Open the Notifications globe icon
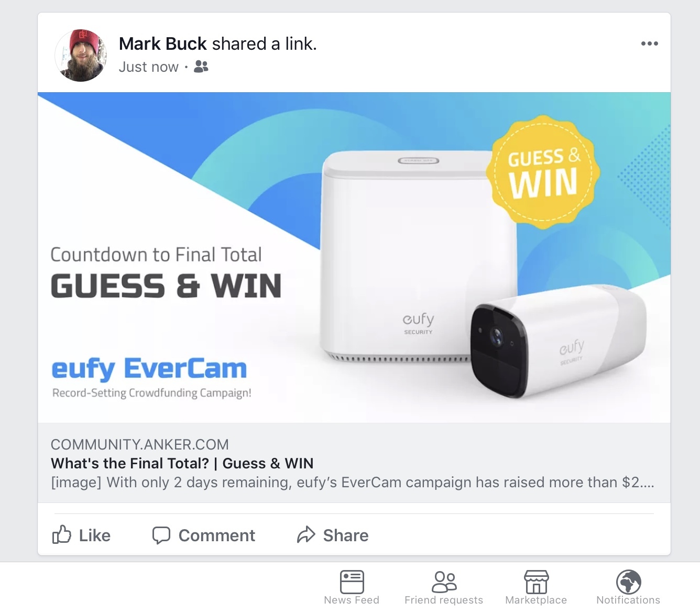Image resolution: width=700 pixels, height=613 pixels. click(628, 582)
